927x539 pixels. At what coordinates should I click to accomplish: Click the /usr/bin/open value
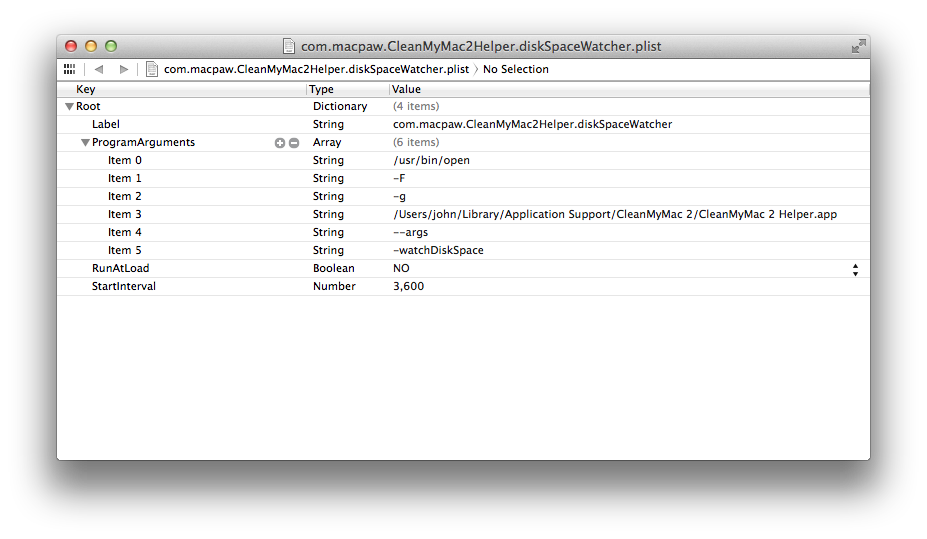tap(432, 160)
